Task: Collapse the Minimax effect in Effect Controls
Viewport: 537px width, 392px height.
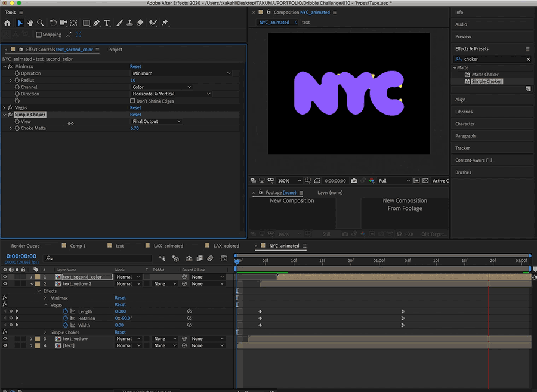Action: pyautogui.click(x=4, y=66)
